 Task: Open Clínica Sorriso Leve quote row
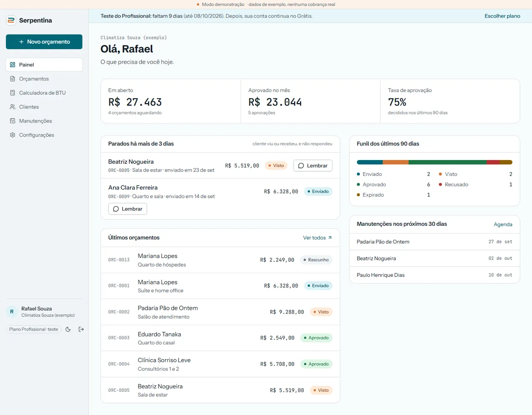[x=220, y=364]
